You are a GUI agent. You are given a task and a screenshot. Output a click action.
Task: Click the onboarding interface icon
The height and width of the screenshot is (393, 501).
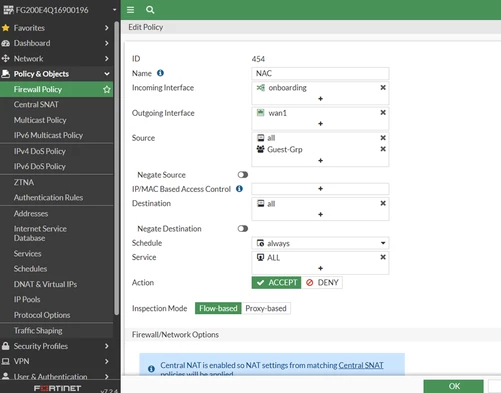tap(261, 87)
